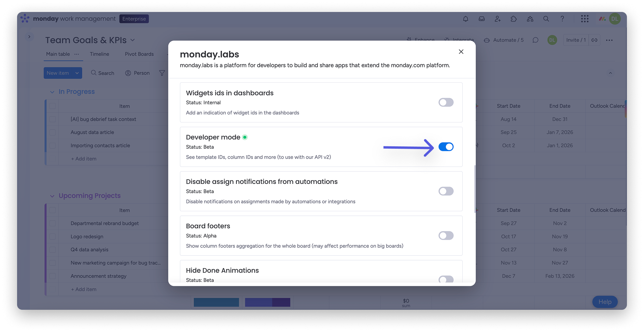
Task: Open the inbox tray icon
Action: tap(481, 19)
